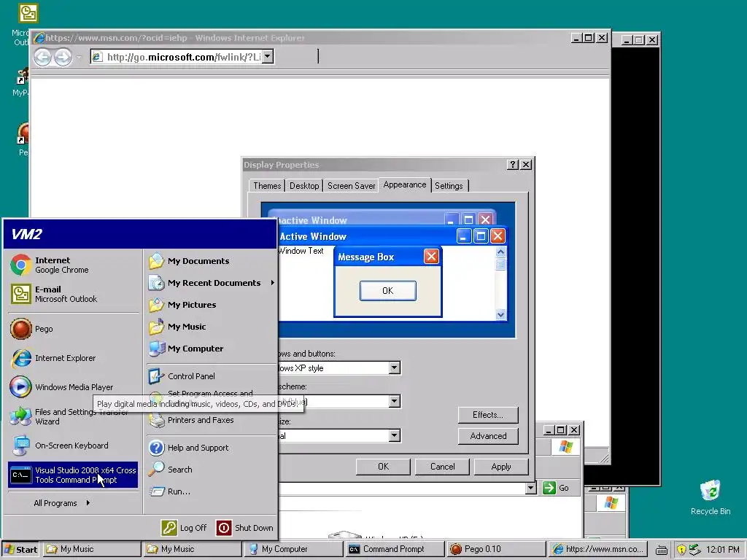Image resolution: width=747 pixels, height=560 pixels.
Task: Click the keyboard tray icon
Action: point(661,550)
